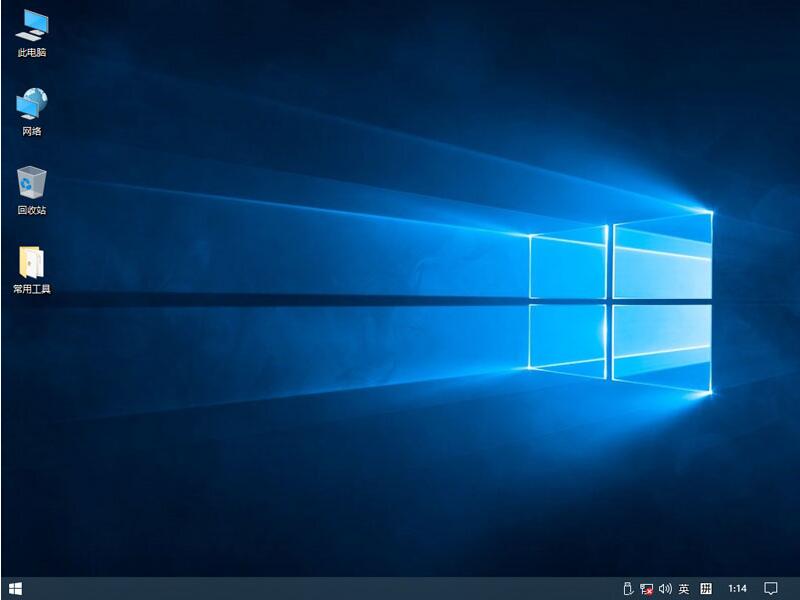This screenshot has width=800, height=600.
Task: Open the disconnected network tray icon
Action: click(x=646, y=589)
